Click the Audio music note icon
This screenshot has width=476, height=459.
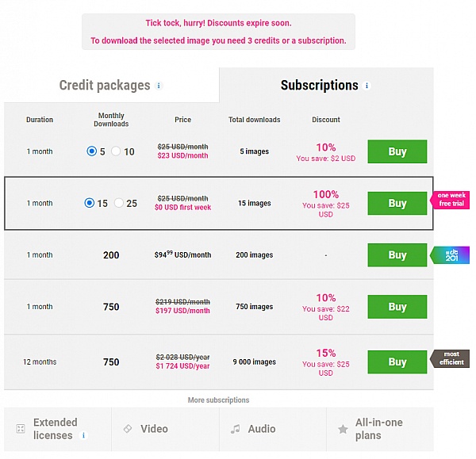click(x=235, y=429)
